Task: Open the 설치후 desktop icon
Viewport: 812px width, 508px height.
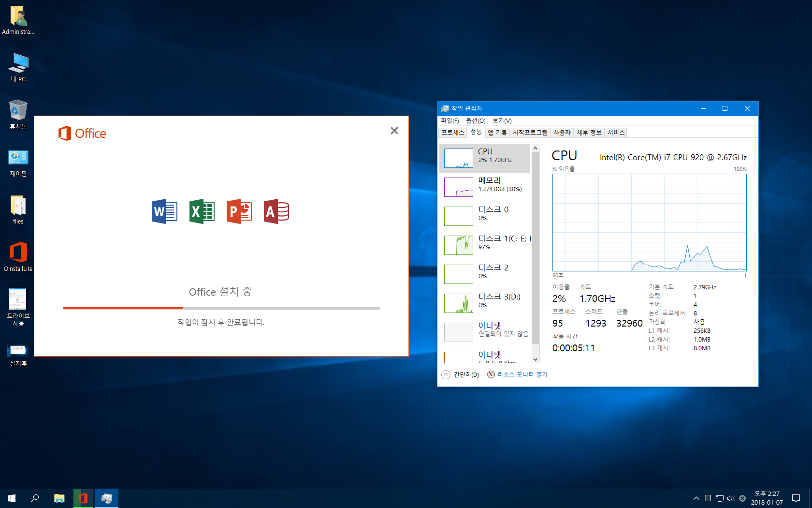Action: pyautogui.click(x=18, y=355)
